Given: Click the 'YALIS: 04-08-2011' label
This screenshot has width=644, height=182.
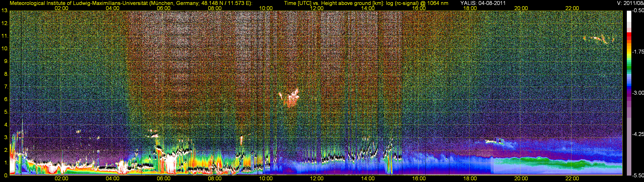Looking at the screenshot, I should point(483,3).
